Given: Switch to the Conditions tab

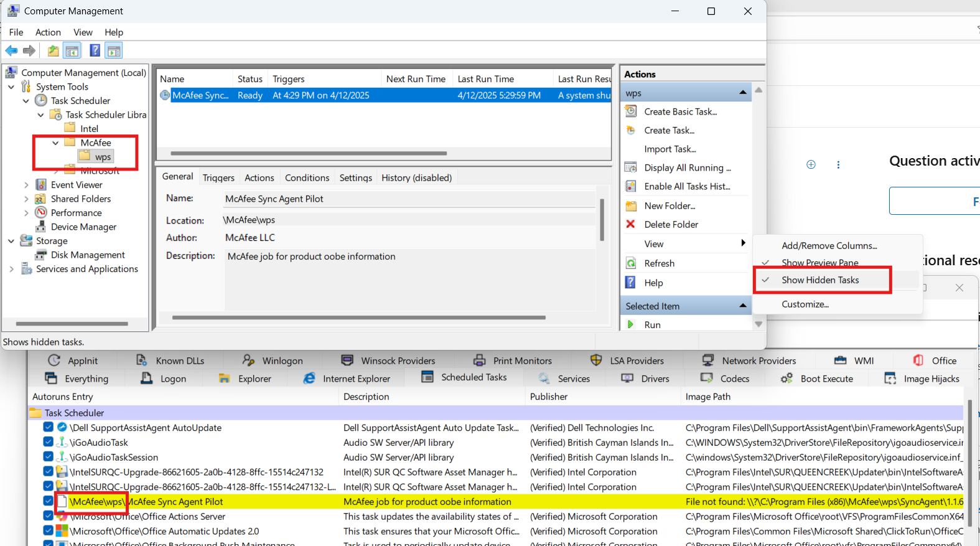Looking at the screenshot, I should click(x=307, y=177).
